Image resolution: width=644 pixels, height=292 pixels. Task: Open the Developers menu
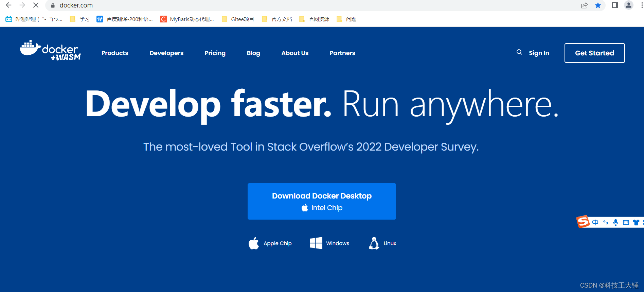pyautogui.click(x=166, y=53)
